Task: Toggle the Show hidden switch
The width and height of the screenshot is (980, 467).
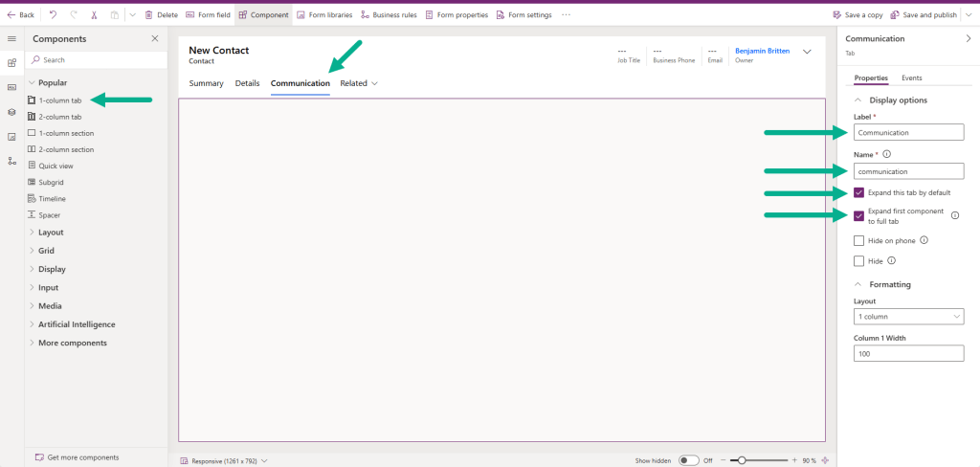Action: pyautogui.click(x=688, y=460)
